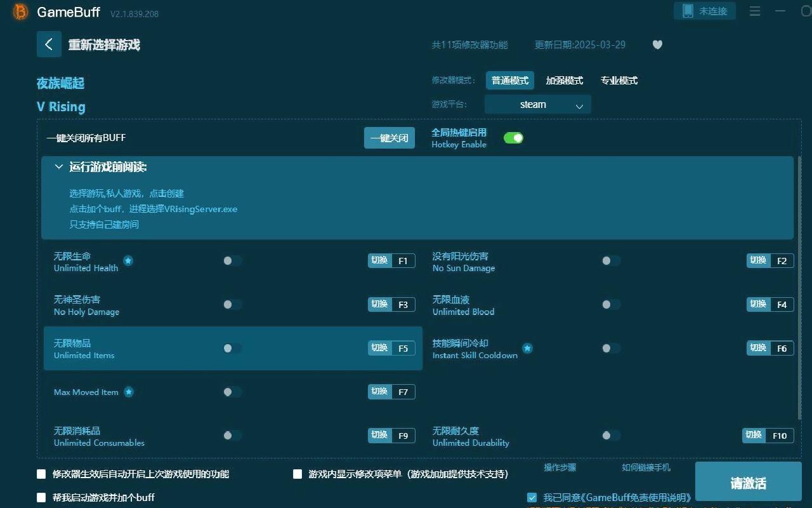
Task: Select 加强模式 tab
Action: coord(565,81)
